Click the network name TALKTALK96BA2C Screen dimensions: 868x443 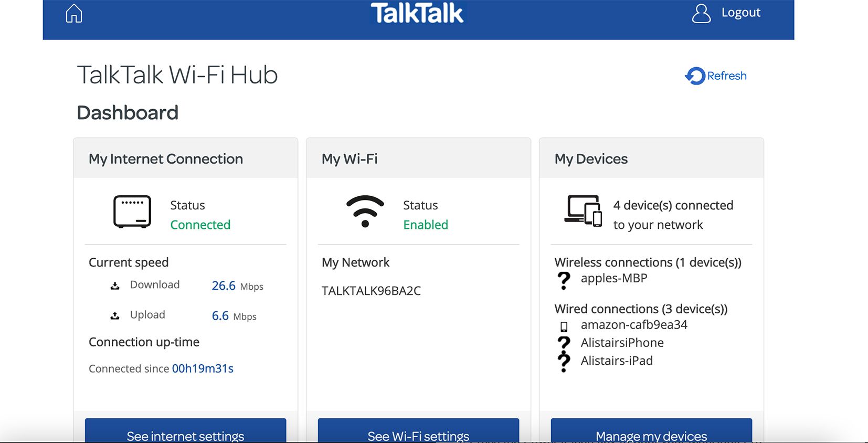click(x=371, y=291)
